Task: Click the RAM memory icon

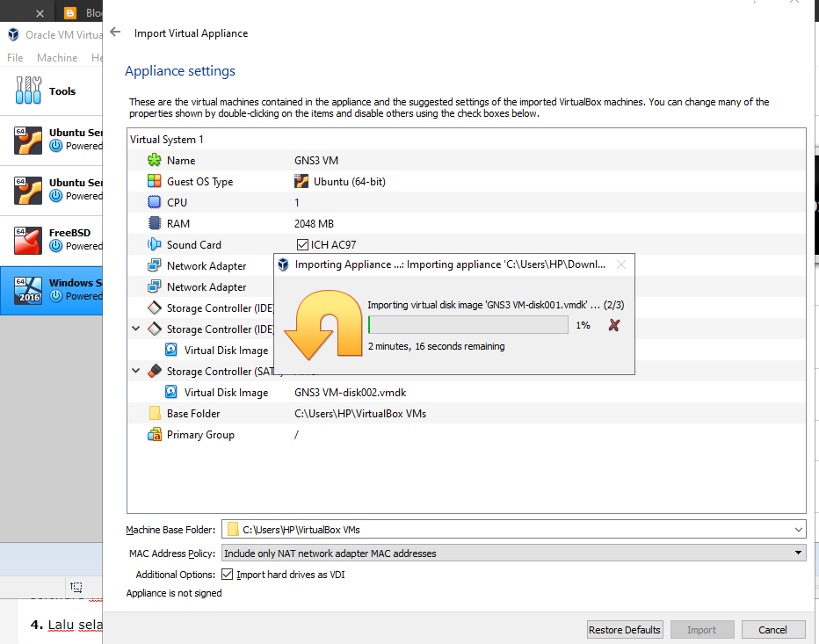Action: coord(154,223)
